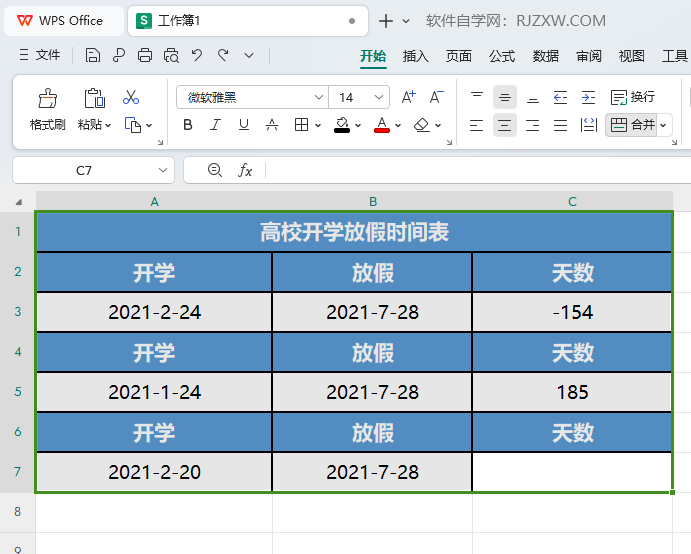Toggle Italic formatting
Viewport: 691px width, 554px height.
215,125
